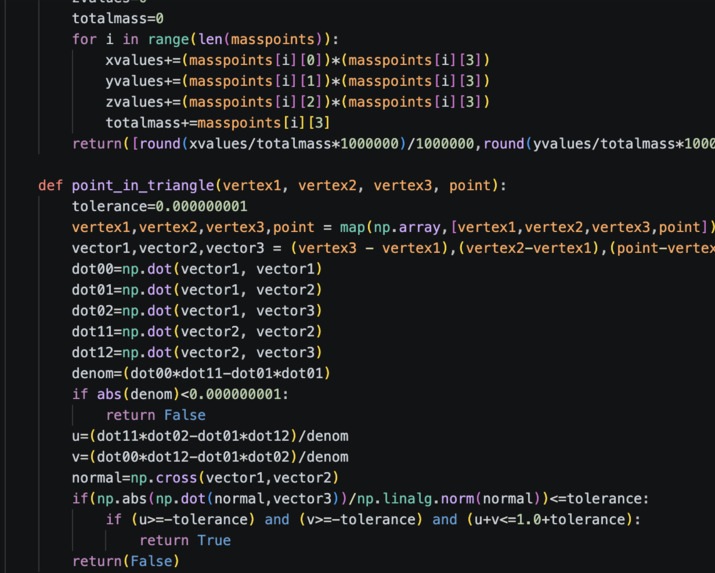Click the 'return True' line
This screenshot has width=715, height=573.
pyautogui.click(x=185, y=541)
